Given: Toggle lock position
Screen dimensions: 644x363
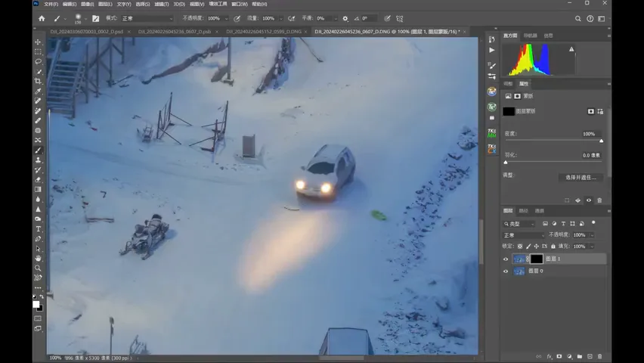Looking at the screenshot, I should pyautogui.click(x=537, y=247).
